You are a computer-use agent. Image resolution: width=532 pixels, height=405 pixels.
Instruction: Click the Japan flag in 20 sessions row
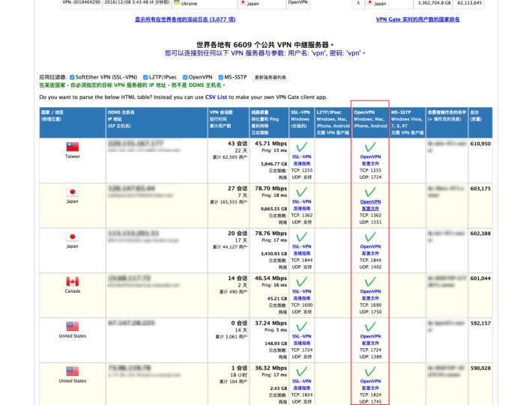(x=72, y=237)
